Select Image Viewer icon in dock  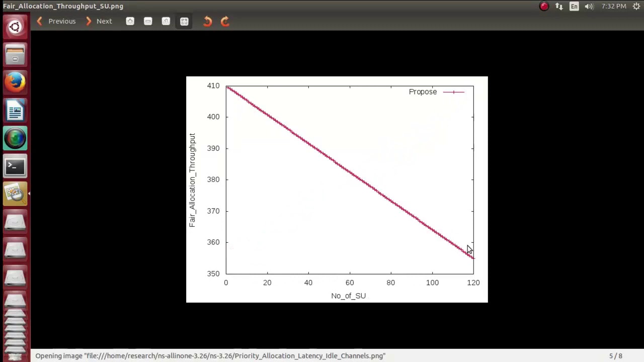(15, 194)
